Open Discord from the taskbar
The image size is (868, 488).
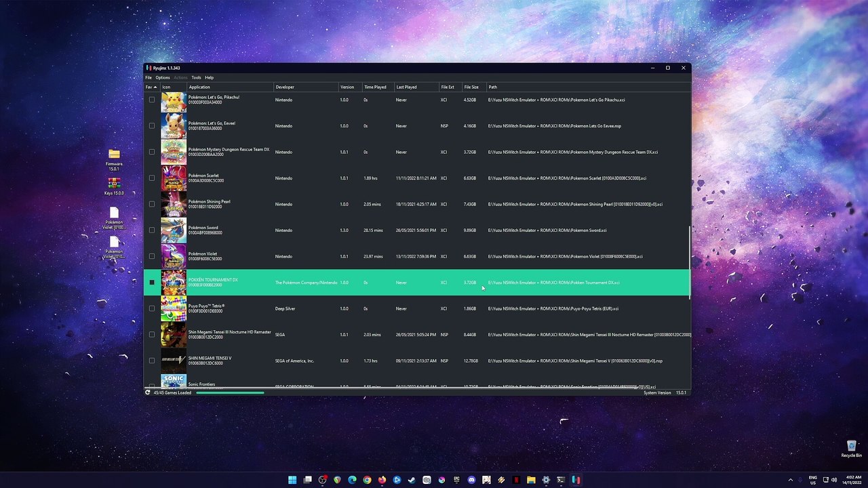click(x=471, y=480)
